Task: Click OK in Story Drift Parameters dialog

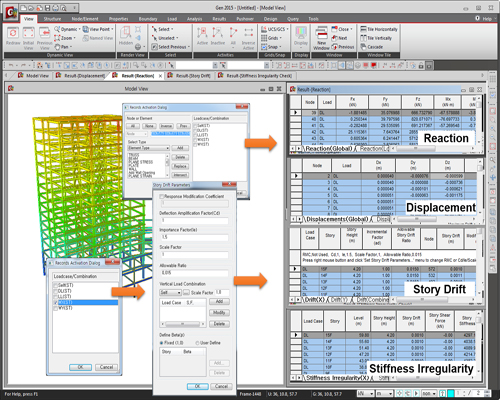Action: 198,386
